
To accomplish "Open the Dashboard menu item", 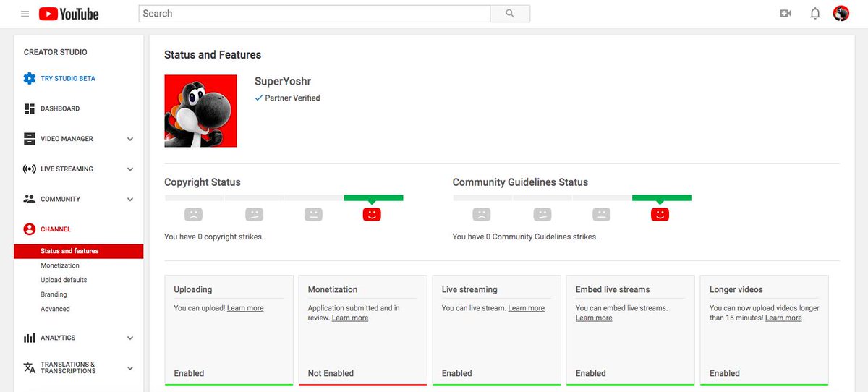I will pyautogui.click(x=60, y=108).
